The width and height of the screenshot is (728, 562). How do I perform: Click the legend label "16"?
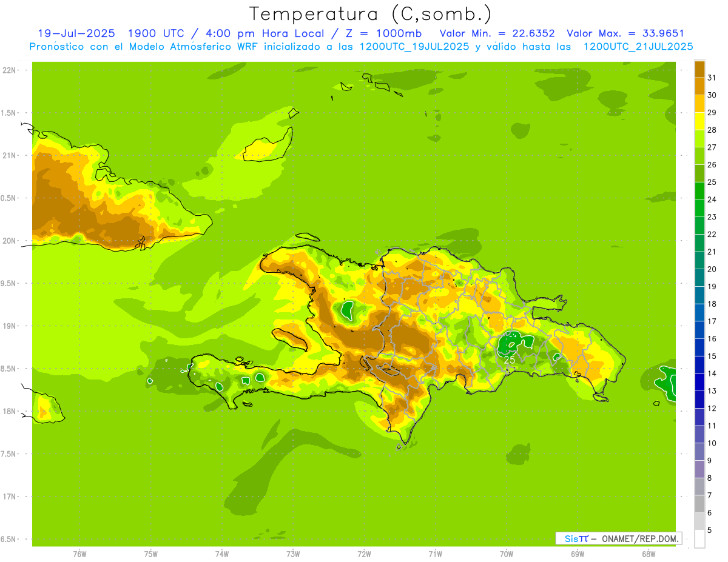[712, 339]
